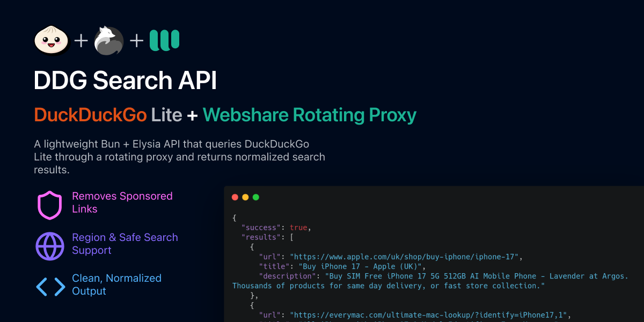
Task: Select the shield icon for Removes Sponsored Links
Action: click(x=49, y=206)
